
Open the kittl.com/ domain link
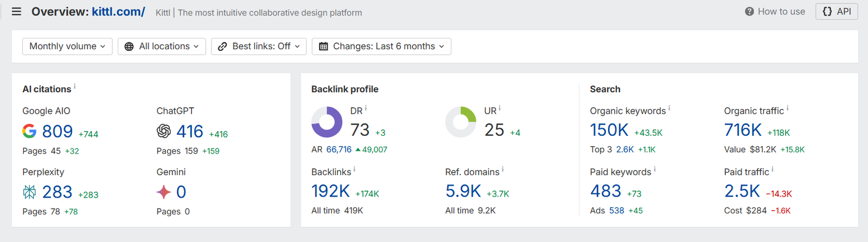coord(118,11)
